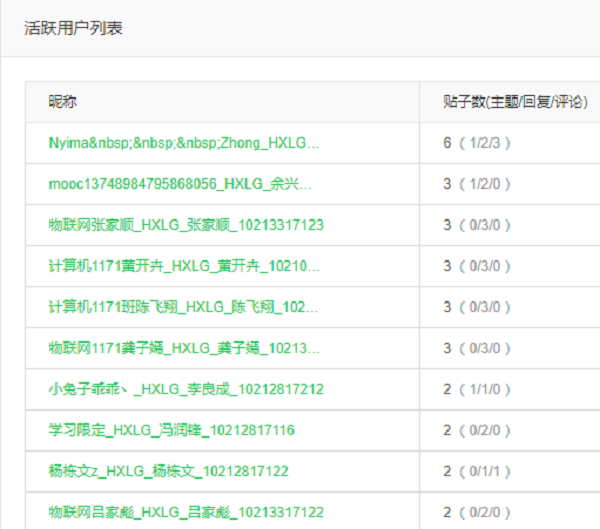The image size is (600, 529).
Task: Select user 计算机1171班陈飞翔_HXLG link
Action: pos(183,307)
